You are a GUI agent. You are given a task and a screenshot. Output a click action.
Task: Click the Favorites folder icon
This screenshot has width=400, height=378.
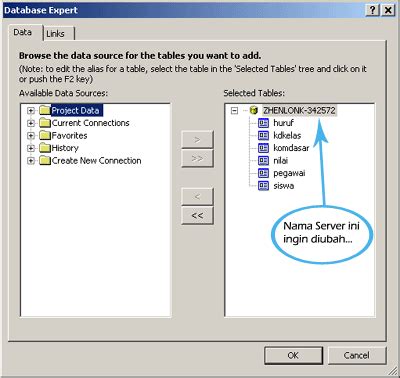[x=45, y=135]
